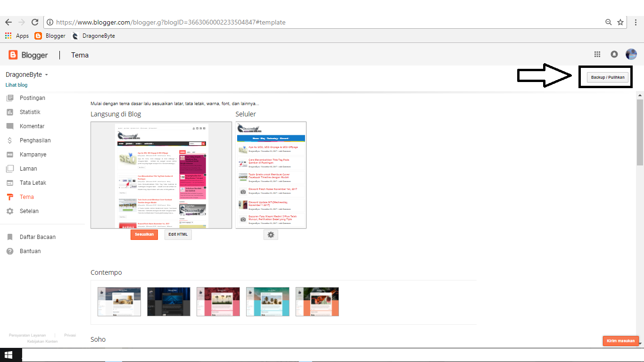Open the Windows Start button
The width and height of the screenshot is (644, 362).
(8, 355)
